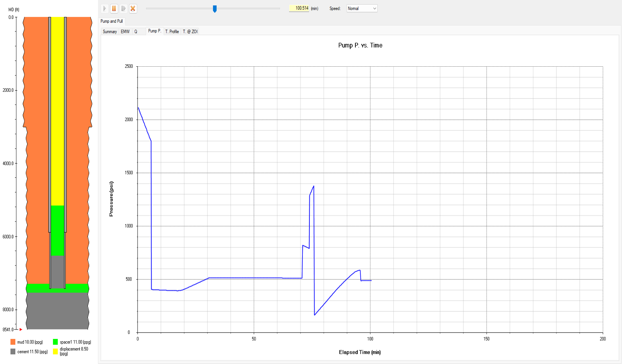The width and height of the screenshot is (622, 364).
Task: Click the 'cement 11.50 (ppg)' legend text
Action: click(x=33, y=352)
